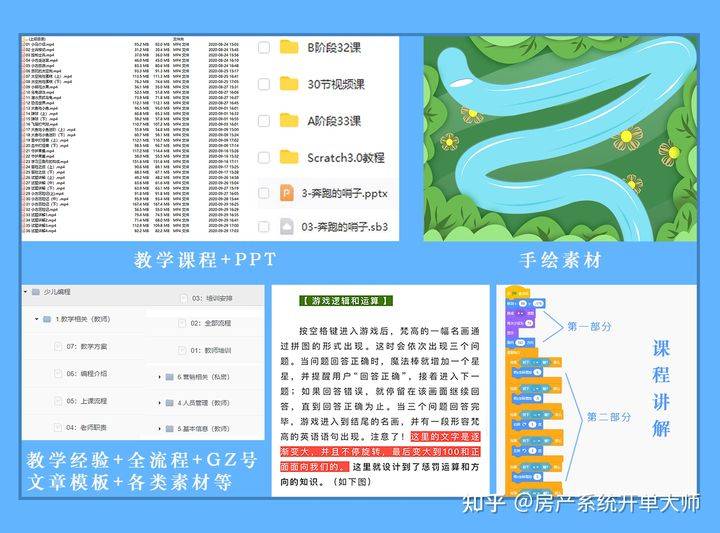
Task: Open the 04: 老师职责 entry
Action: (87, 427)
